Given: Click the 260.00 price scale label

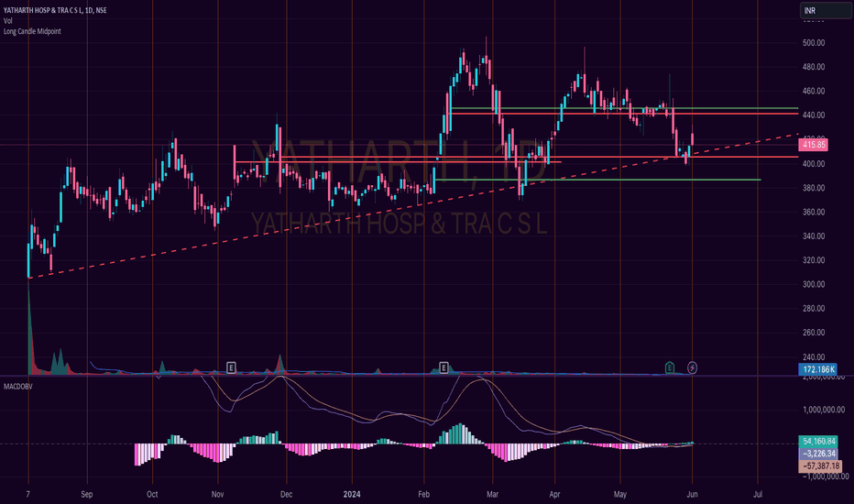Looking at the screenshot, I should (813, 333).
